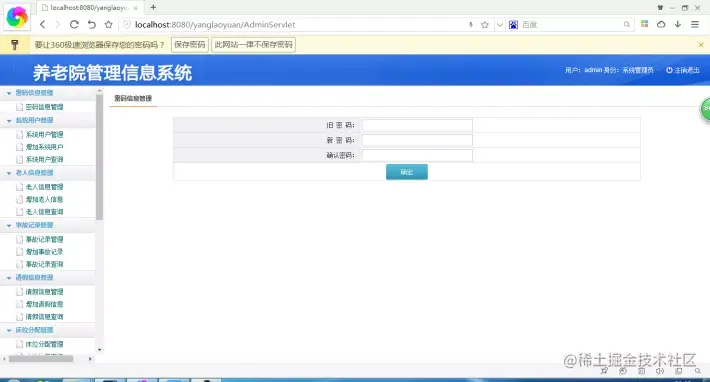Collapse the 请假信息管理 sidebar section

pos(9,278)
